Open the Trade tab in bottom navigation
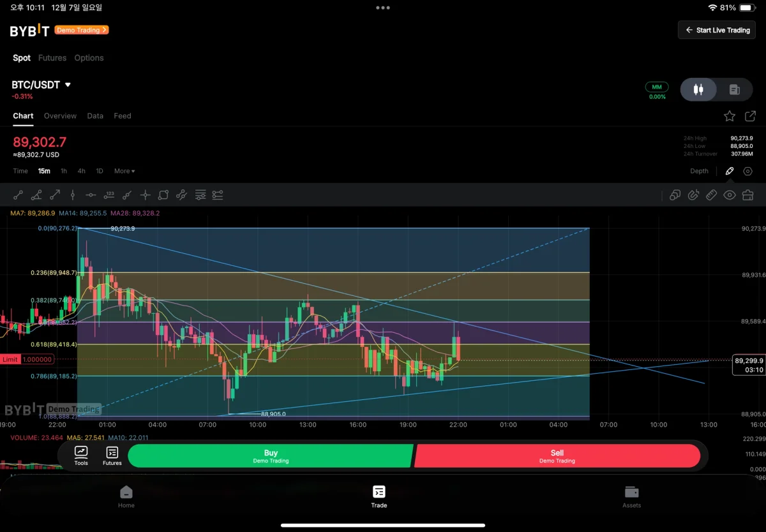766x532 pixels. [379, 496]
